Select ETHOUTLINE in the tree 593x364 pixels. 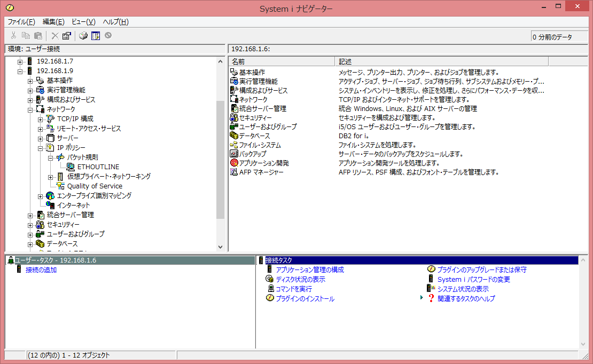(x=98, y=167)
